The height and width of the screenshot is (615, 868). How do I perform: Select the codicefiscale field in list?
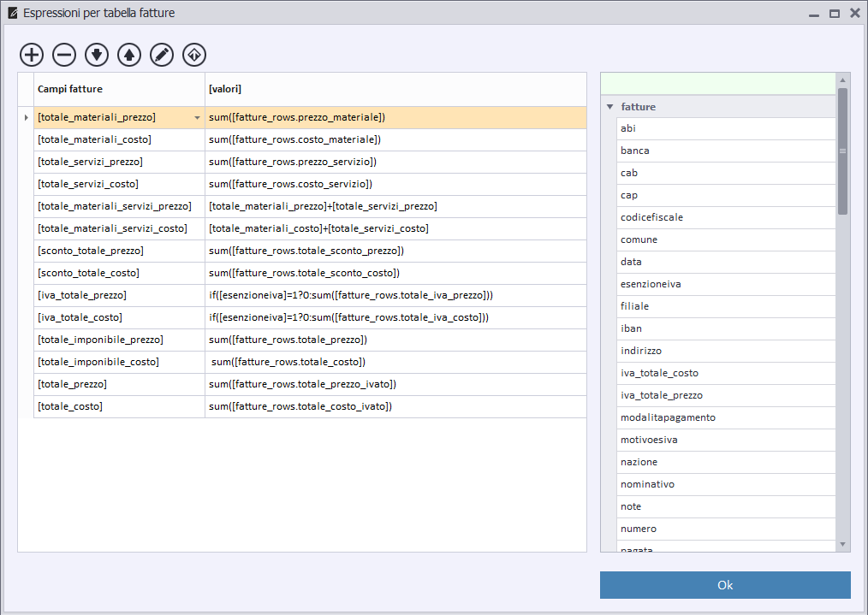(725, 217)
